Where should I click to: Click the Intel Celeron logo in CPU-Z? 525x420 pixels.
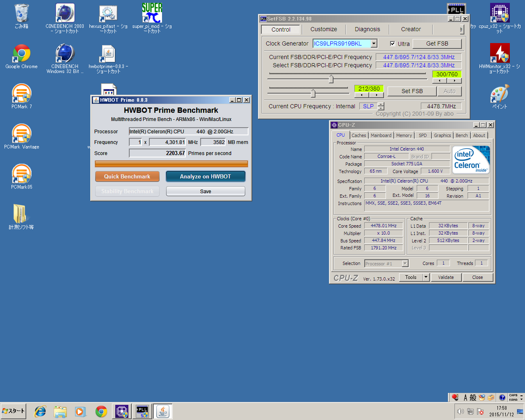point(471,160)
